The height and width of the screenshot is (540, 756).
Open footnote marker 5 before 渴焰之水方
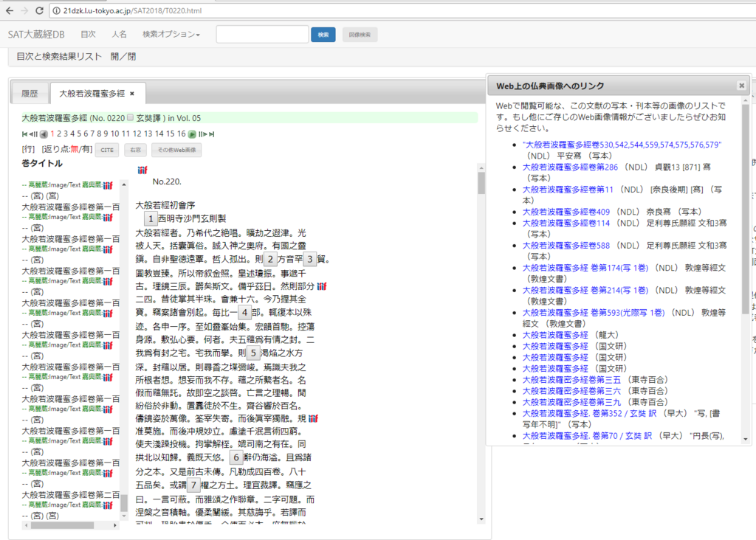[x=253, y=353]
